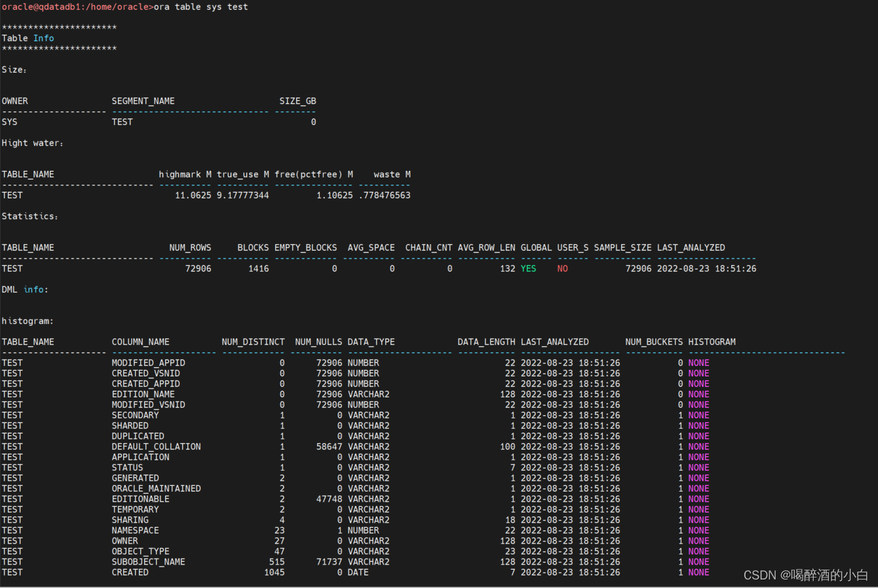This screenshot has width=878, height=588.
Task: Click the 'HISTOGRAM' column header
Action: (x=712, y=342)
